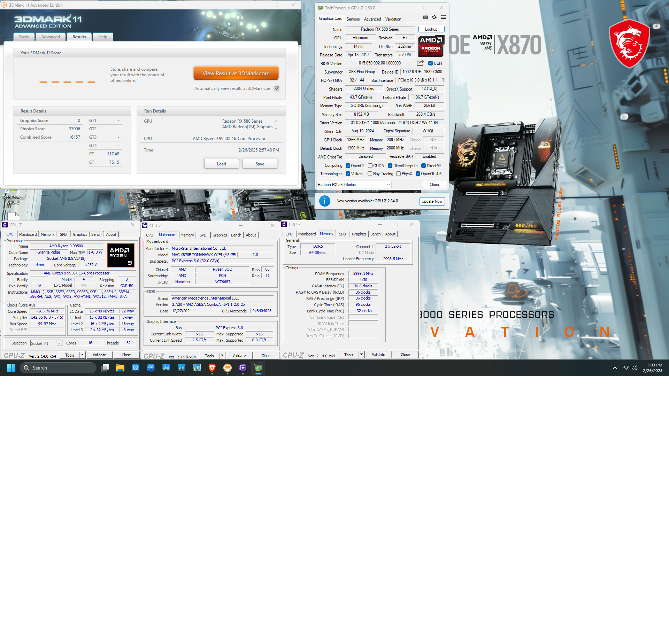Image resolution: width=669 pixels, height=644 pixels.
Task: Open Task View on the taskbar
Action: 105,368
